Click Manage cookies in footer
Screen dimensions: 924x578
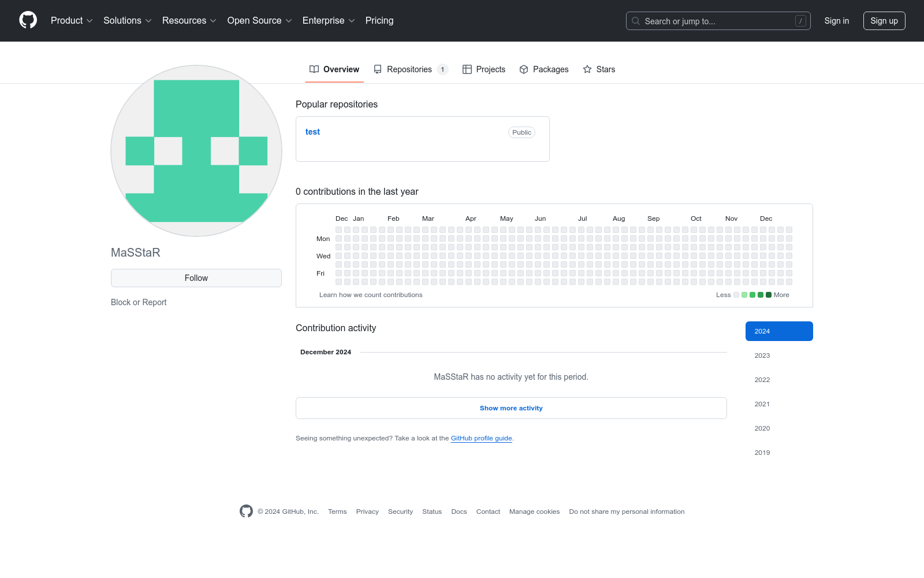point(535,512)
